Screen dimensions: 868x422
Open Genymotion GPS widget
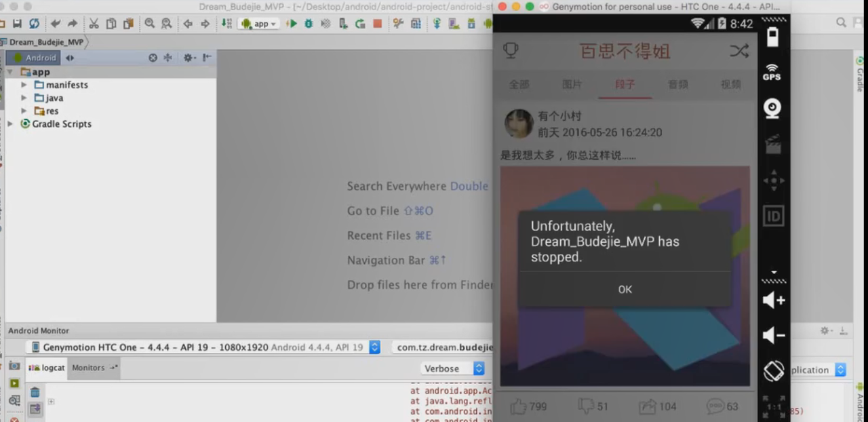772,73
